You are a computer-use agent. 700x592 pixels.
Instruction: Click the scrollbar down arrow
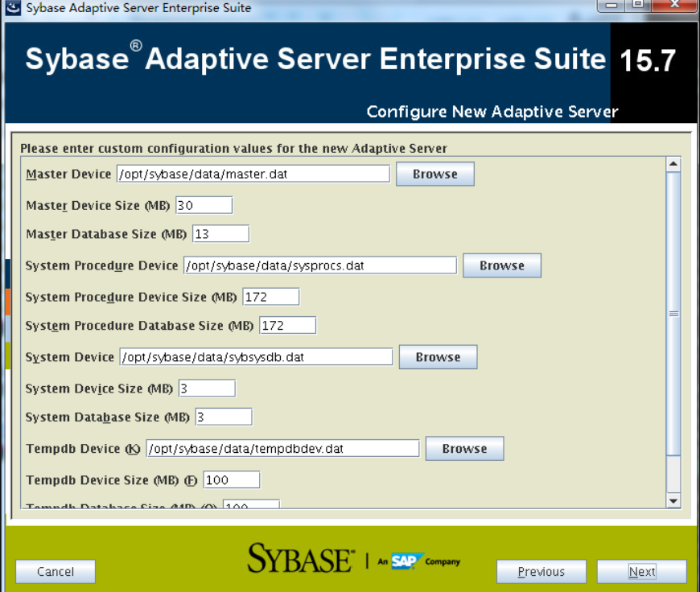coord(673,500)
